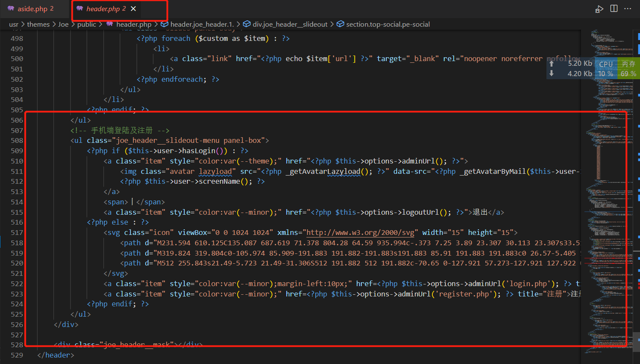Click the PHP file icon in breadcrumb
The image size is (640, 364).
click(110, 24)
